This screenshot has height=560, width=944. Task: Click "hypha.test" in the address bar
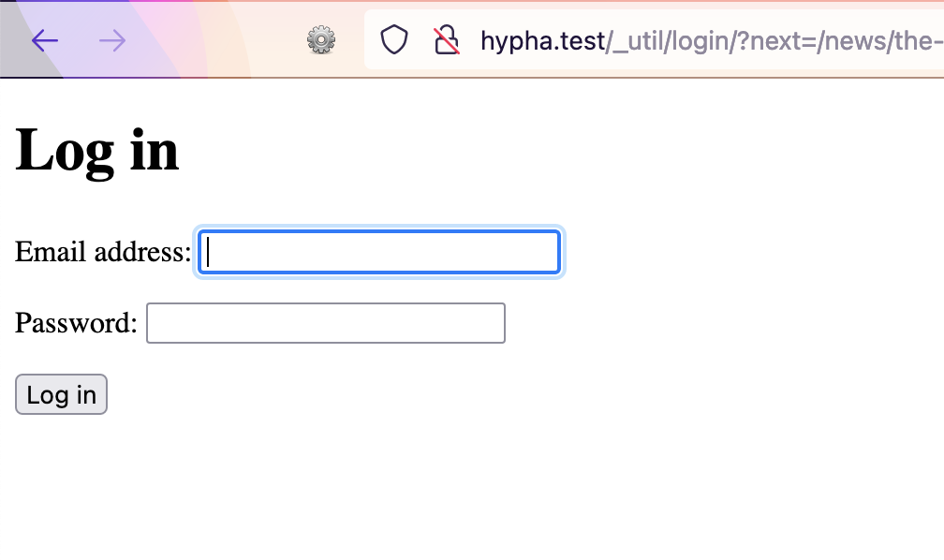coord(541,40)
